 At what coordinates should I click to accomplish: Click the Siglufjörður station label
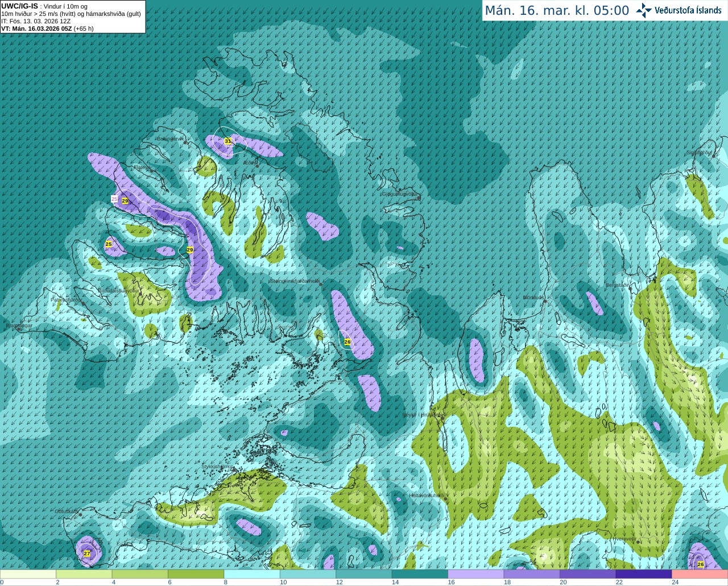[x=700, y=152]
